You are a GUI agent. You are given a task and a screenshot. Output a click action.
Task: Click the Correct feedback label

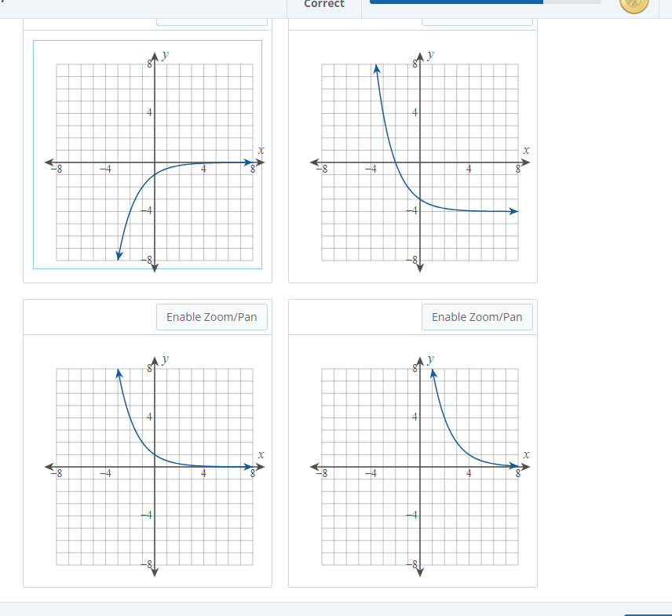[324, 5]
